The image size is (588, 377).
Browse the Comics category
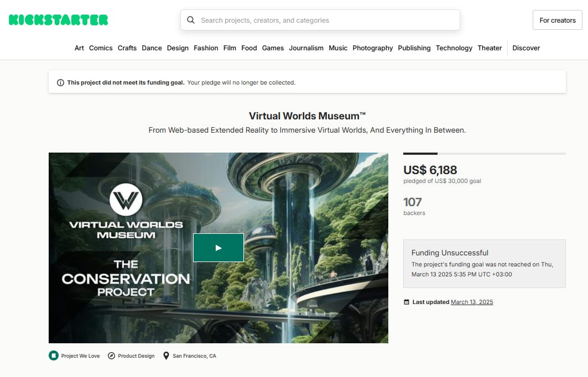click(101, 48)
